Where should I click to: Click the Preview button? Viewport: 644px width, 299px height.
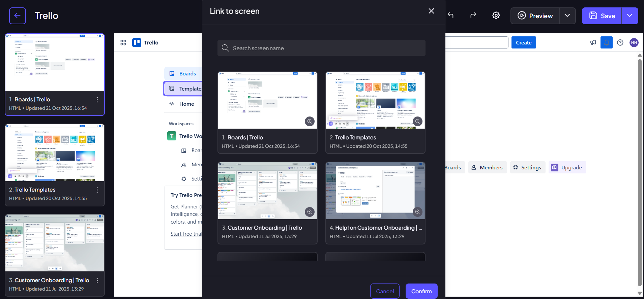click(535, 16)
